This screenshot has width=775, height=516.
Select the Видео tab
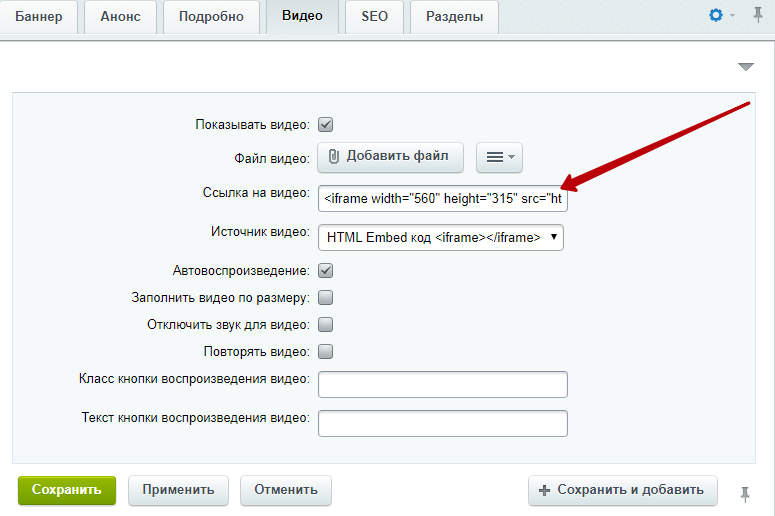click(302, 17)
